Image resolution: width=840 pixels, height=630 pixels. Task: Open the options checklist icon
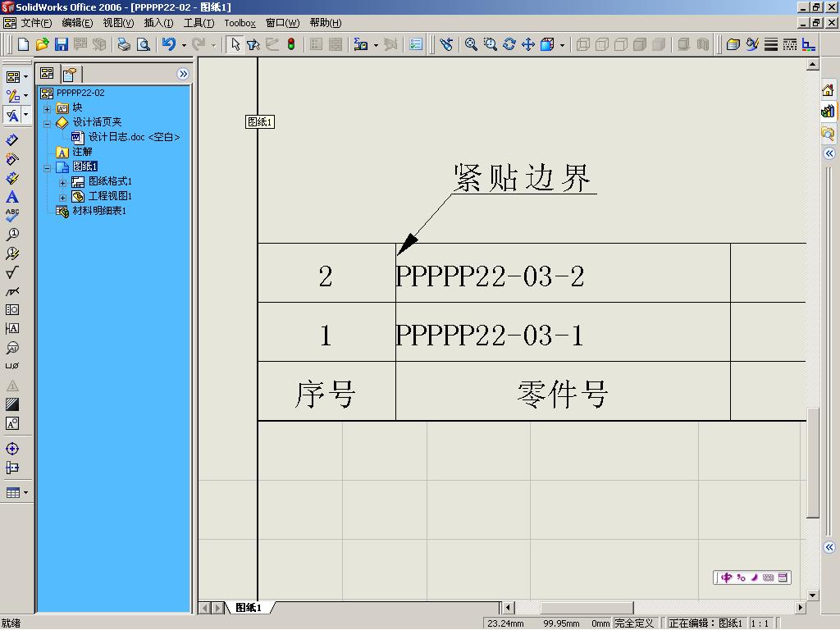[x=416, y=44]
